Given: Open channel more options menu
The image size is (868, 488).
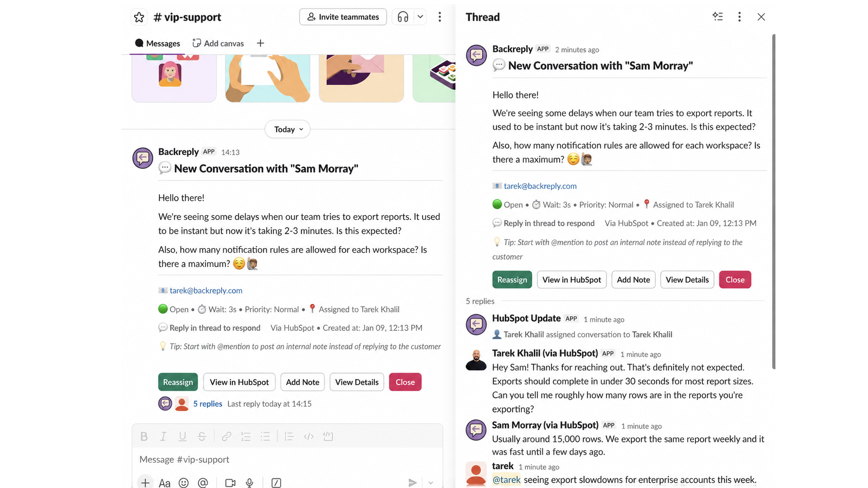Looking at the screenshot, I should (439, 17).
